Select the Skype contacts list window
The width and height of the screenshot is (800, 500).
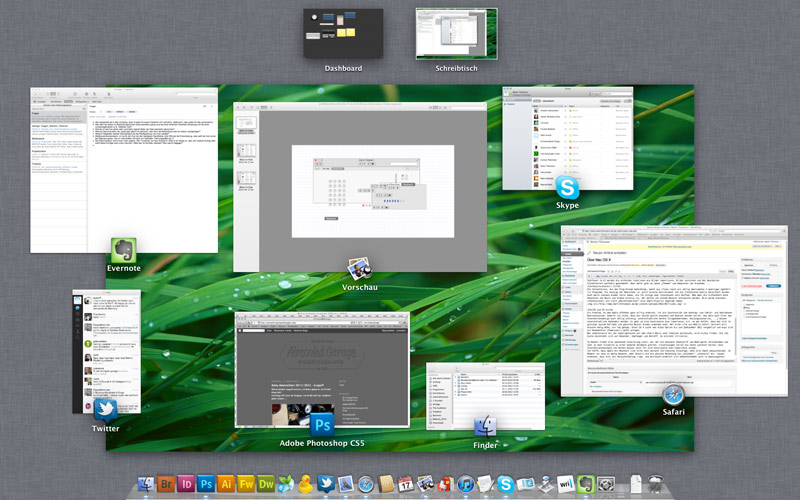pyautogui.click(x=567, y=138)
